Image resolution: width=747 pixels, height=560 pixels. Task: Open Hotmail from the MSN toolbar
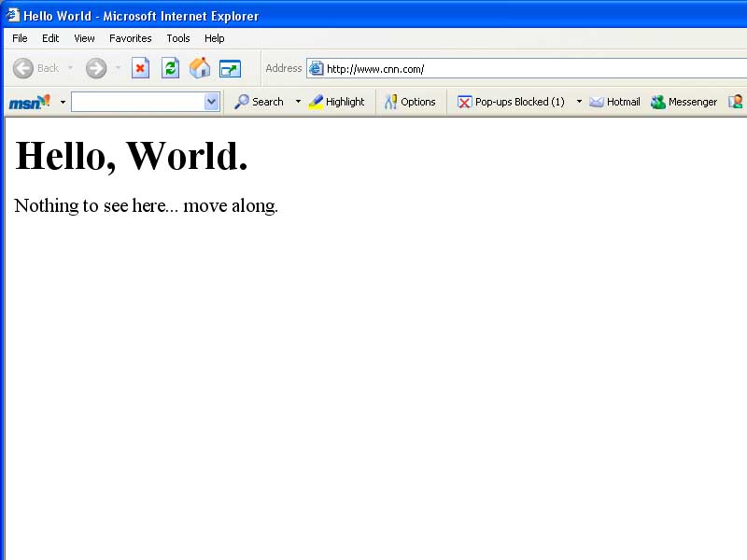(614, 102)
